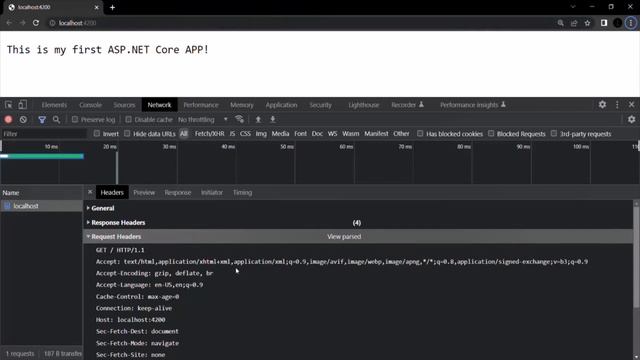Open network conditions wifi icon
The width and height of the screenshot is (640, 360).
click(x=240, y=119)
